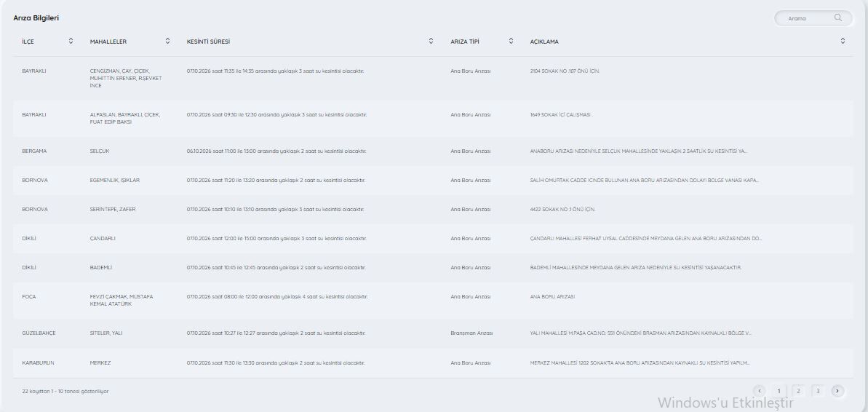Open page 3 of results
This screenshot has width=868, height=412.
[818, 391]
